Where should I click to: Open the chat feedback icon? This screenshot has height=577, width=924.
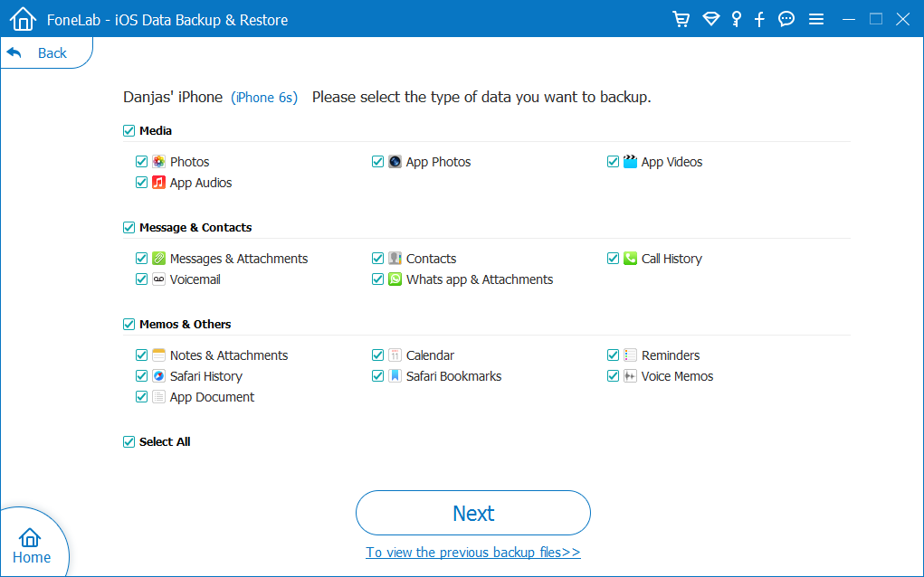point(786,19)
